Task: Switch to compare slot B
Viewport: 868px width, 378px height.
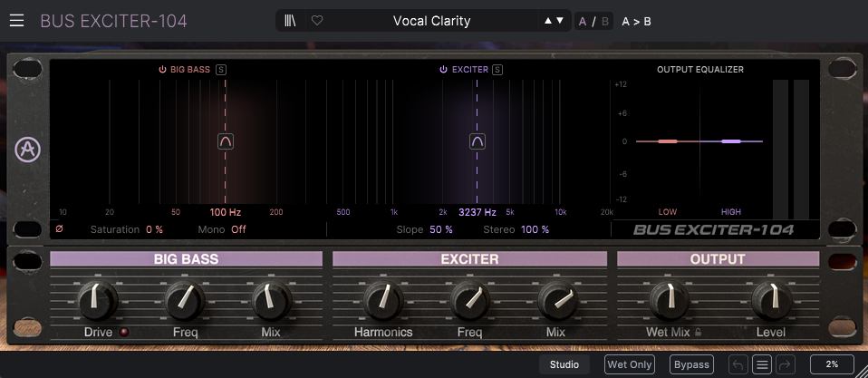Action: tap(605, 22)
